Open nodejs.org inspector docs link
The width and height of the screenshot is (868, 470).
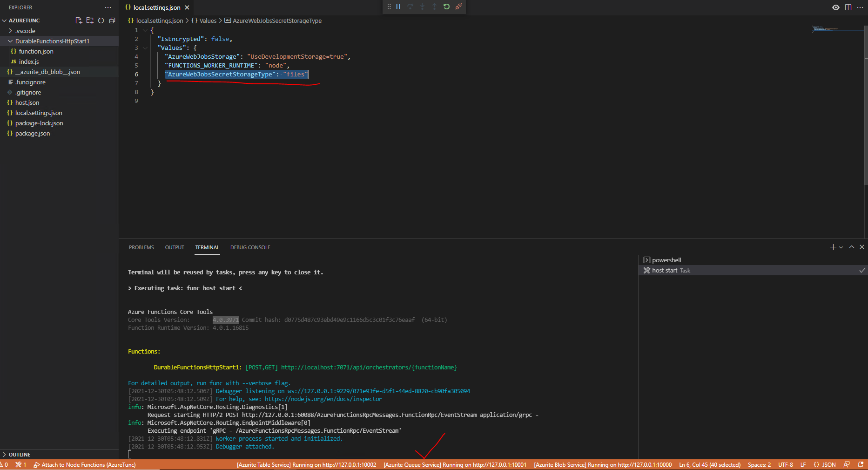coord(323,399)
